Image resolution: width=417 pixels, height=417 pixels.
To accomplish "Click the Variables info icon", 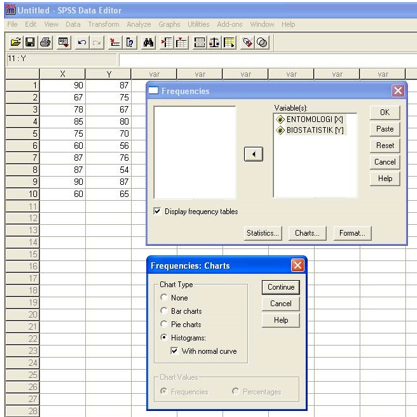I will (130, 43).
